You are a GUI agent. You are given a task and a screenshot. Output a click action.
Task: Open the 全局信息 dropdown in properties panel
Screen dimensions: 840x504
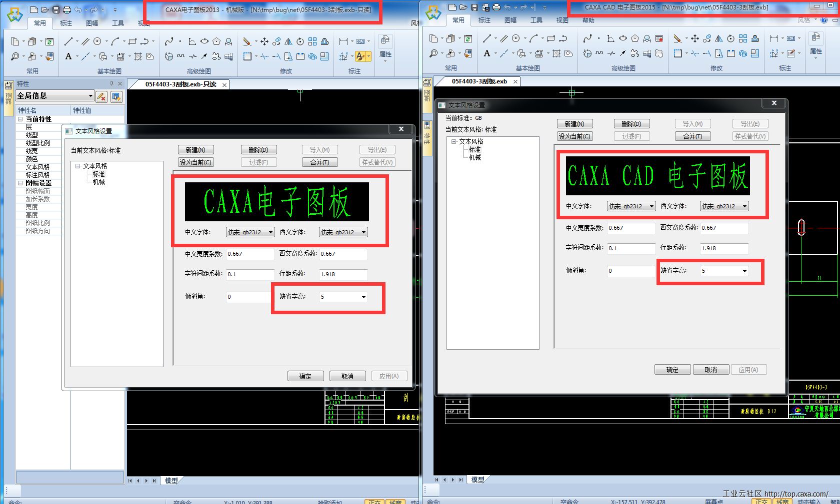click(90, 96)
